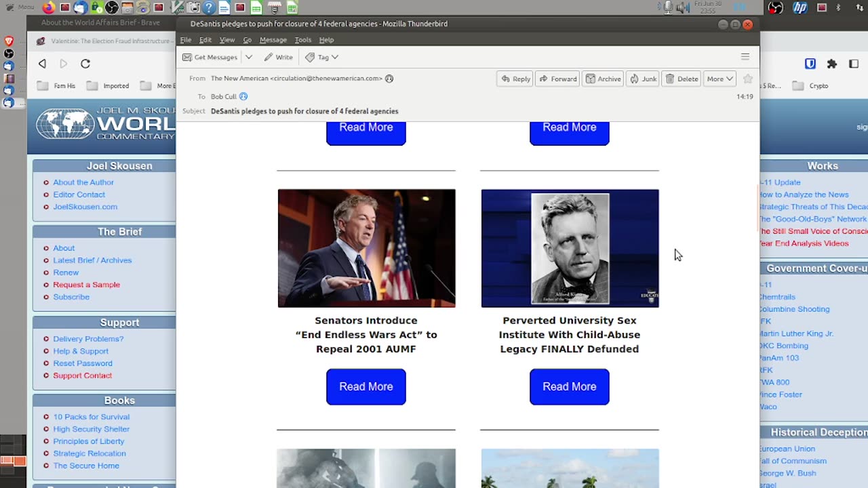
Task: Click the OBS Studio launcher in top panel
Action: [111, 7]
